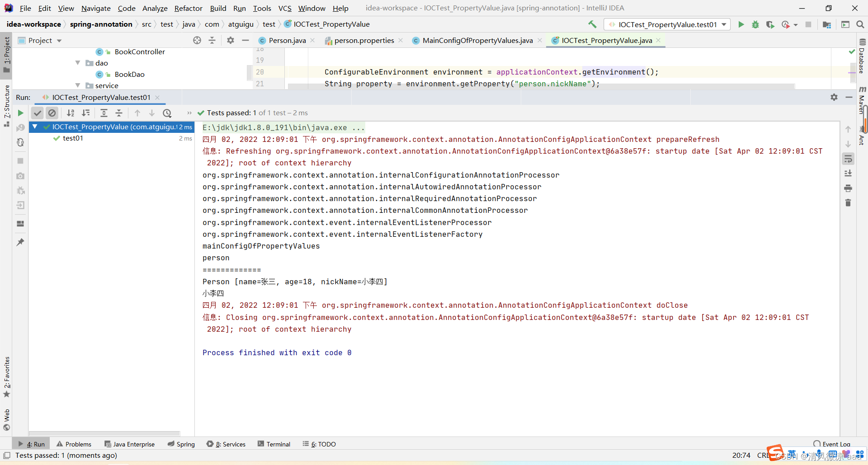This screenshot has width=868, height=465.
Task: Start debugging with the bug icon
Action: [x=755, y=24]
